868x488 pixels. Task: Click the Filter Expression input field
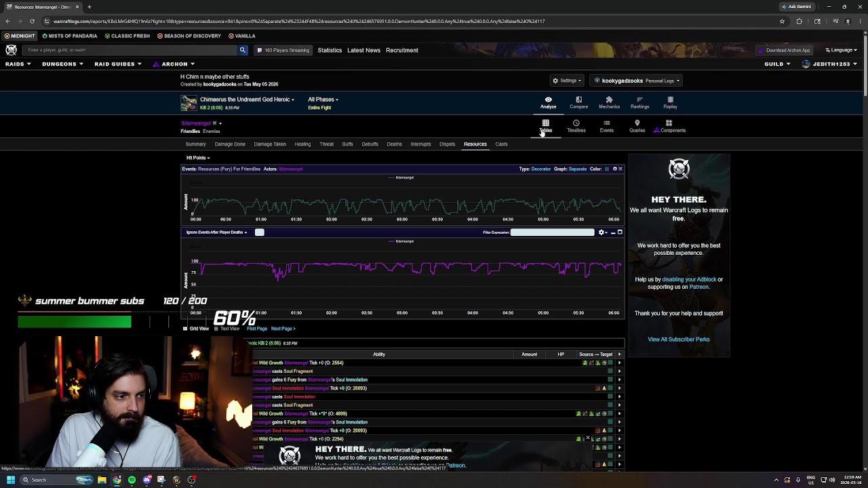552,232
